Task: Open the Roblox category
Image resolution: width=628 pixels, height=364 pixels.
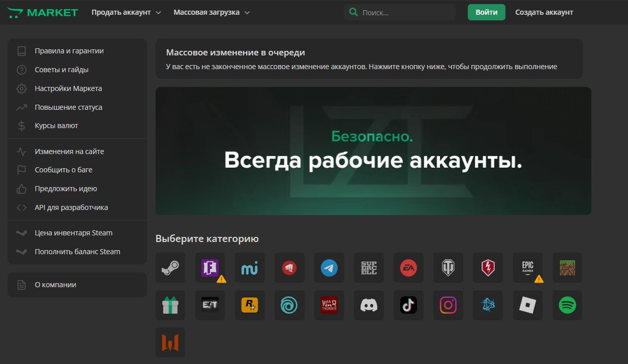Action: point(527,305)
